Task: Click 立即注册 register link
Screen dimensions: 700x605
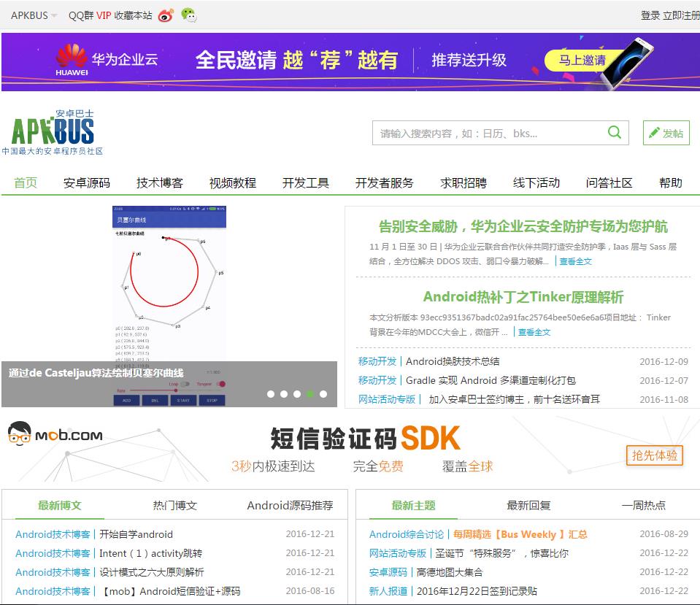Action: tap(681, 15)
